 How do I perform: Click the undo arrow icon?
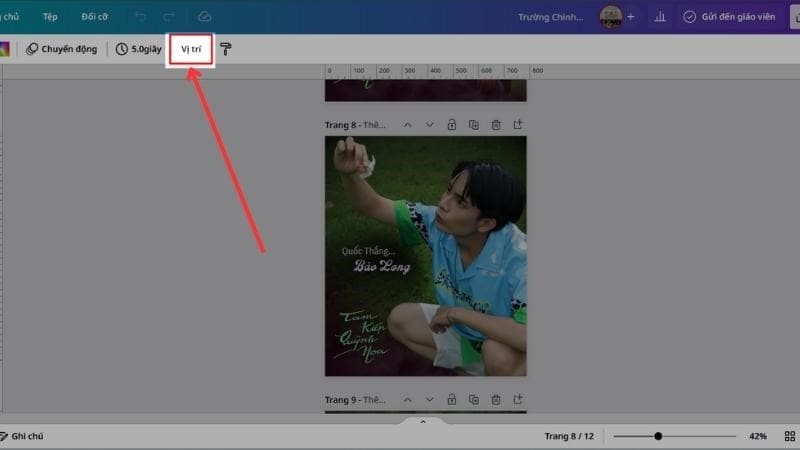(140, 17)
